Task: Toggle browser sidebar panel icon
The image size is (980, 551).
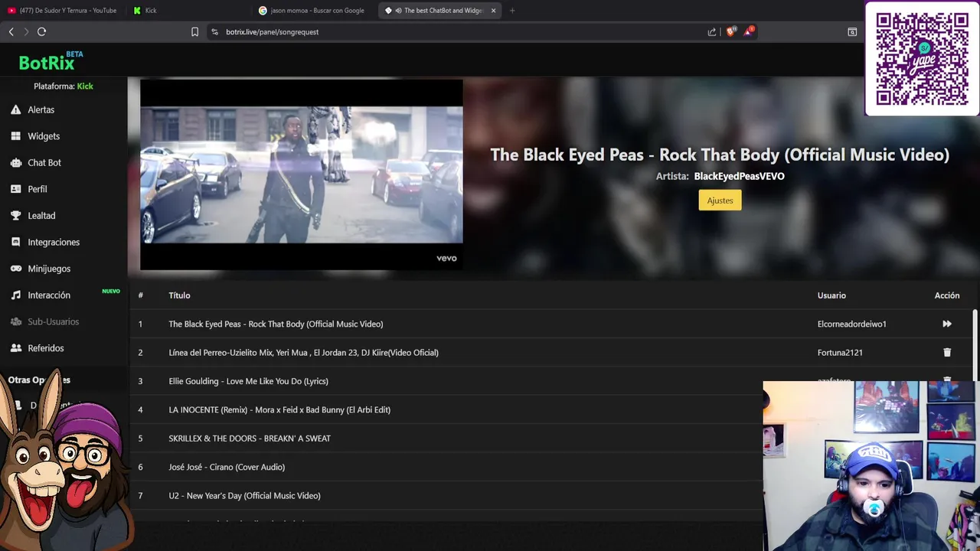Action: tap(852, 31)
